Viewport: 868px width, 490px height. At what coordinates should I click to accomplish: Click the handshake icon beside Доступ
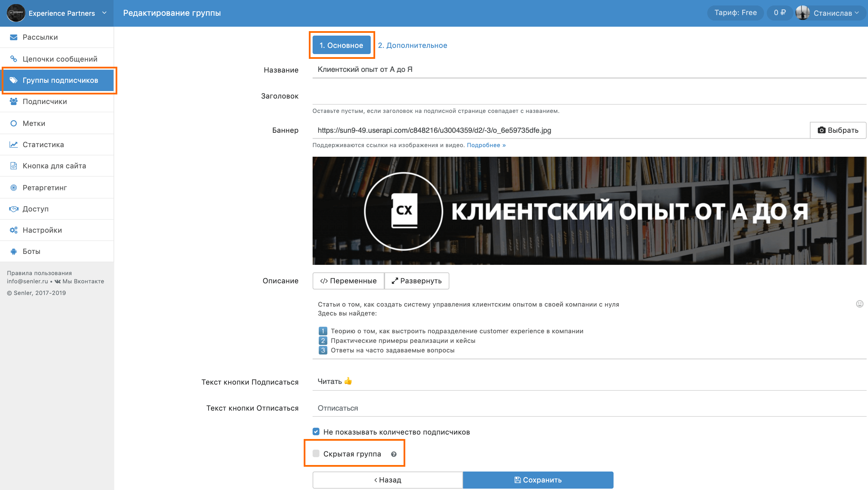pos(14,209)
